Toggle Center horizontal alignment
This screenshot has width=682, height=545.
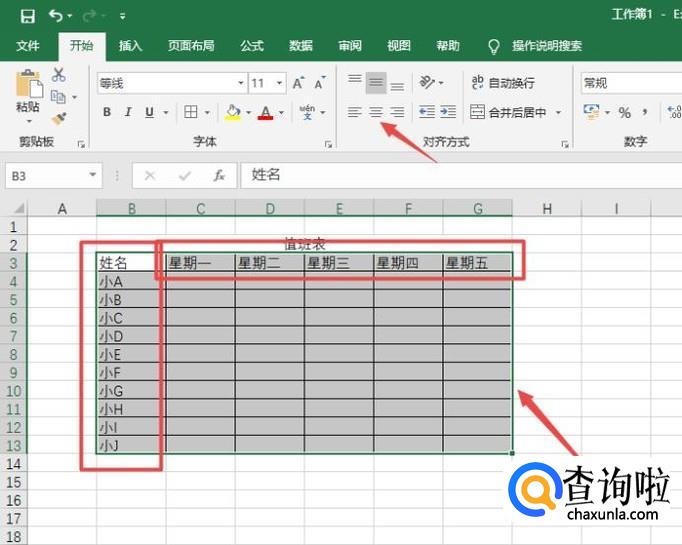click(x=376, y=112)
